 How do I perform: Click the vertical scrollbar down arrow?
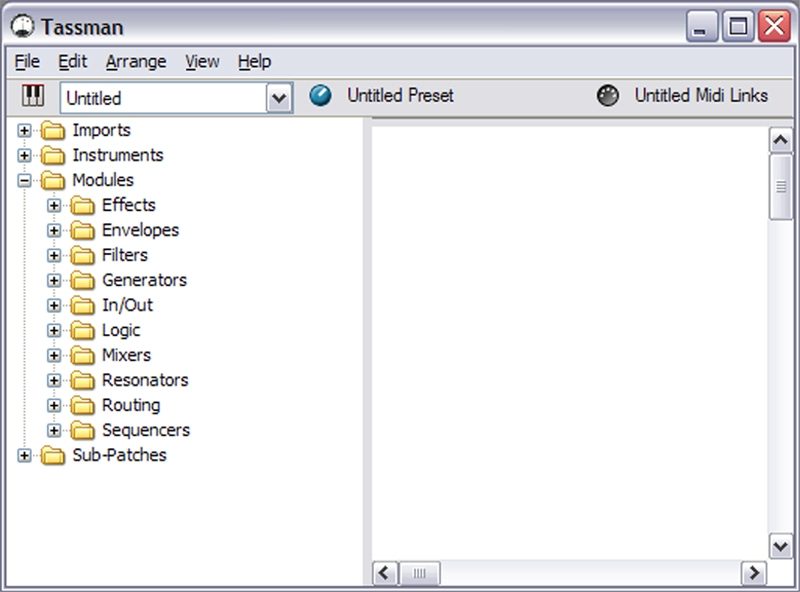pyautogui.click(x=781, y=546)
